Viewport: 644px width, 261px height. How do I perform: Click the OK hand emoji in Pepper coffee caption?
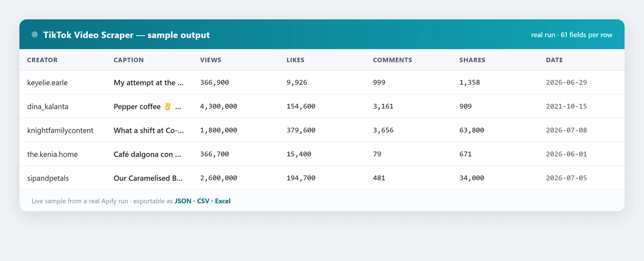pos(168,106)
